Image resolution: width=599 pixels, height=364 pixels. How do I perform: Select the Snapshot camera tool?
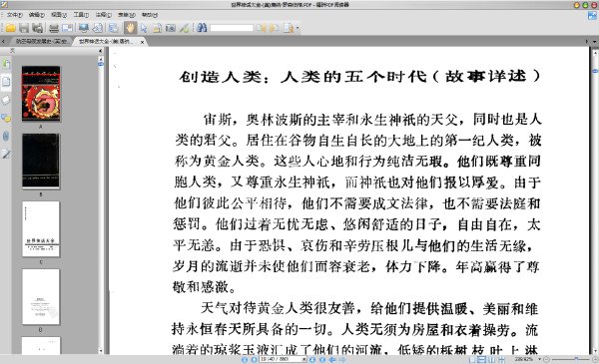(x=170, y=28)
